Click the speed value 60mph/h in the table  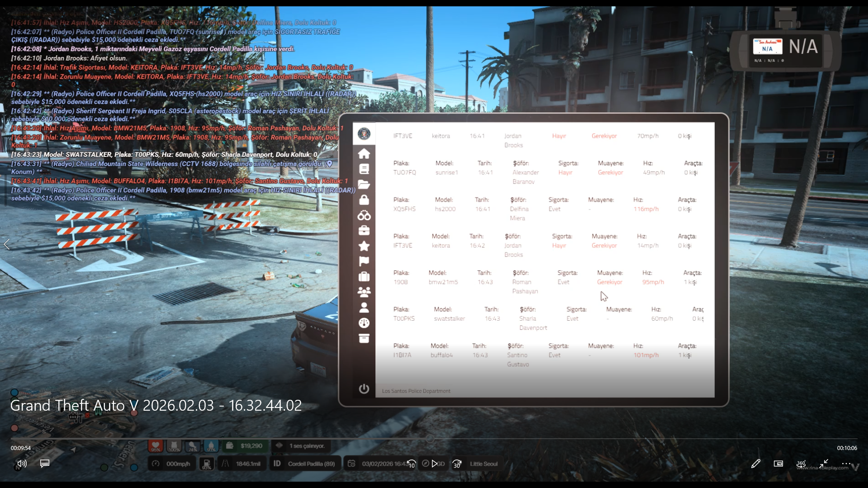tap(662, 319)
